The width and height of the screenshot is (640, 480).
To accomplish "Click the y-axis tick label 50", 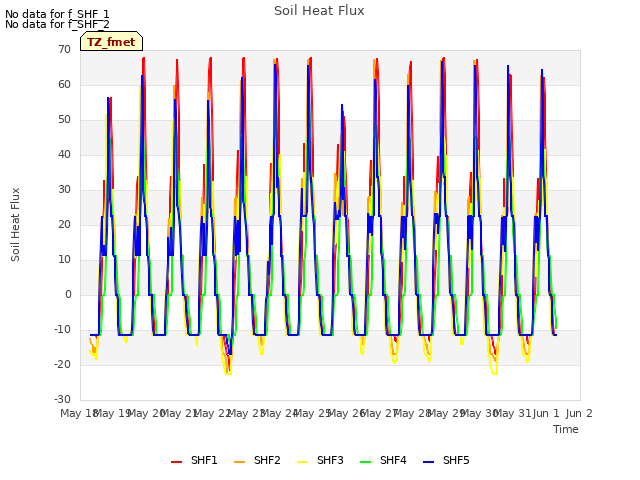I will 64,120.
